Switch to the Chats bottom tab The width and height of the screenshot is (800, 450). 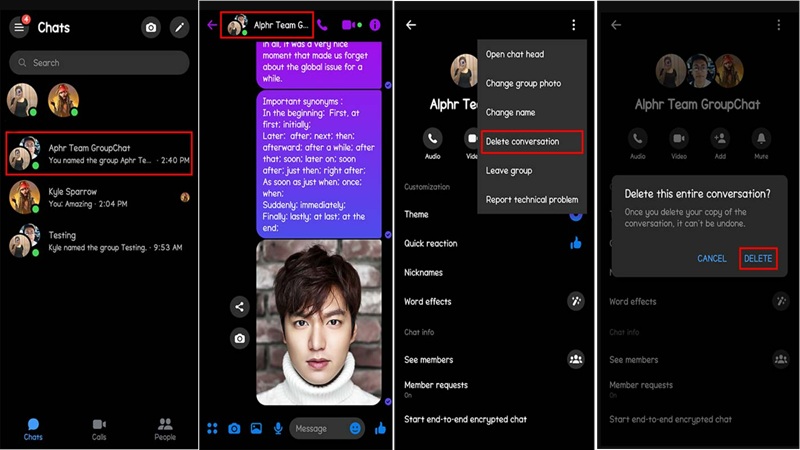(x=33, y=429)
